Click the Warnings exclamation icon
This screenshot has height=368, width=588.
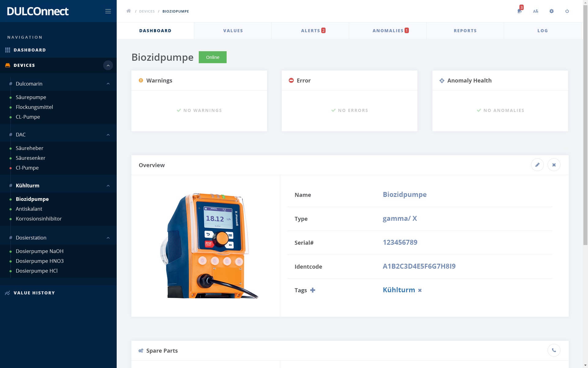click(141, 80)
